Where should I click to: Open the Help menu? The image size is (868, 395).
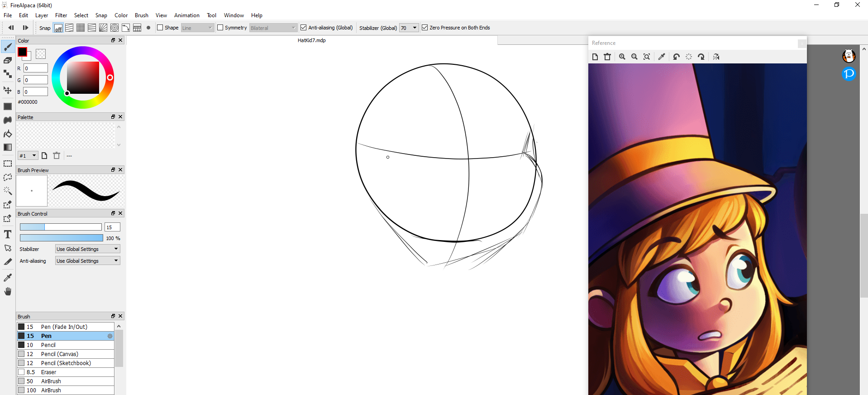coord(257,15)
